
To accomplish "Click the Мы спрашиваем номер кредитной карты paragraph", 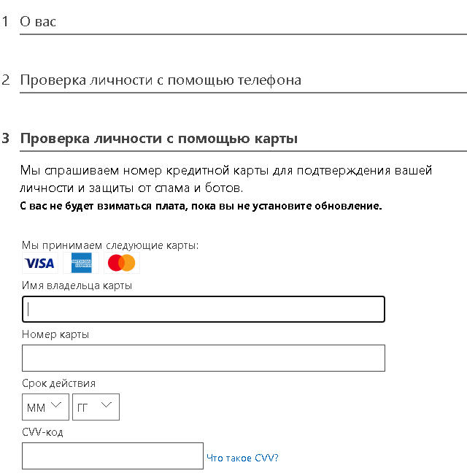I will click(x=226, y=180).
